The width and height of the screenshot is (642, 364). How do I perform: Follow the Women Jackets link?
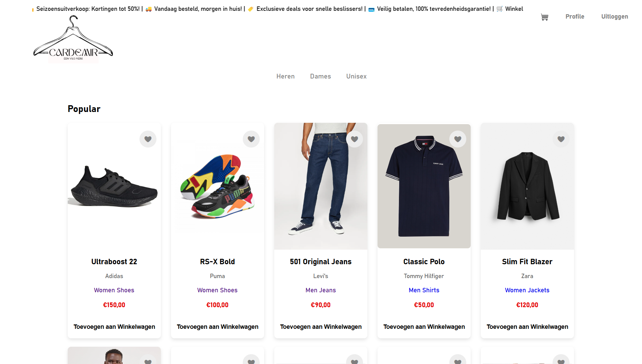[x=527, y=290]
